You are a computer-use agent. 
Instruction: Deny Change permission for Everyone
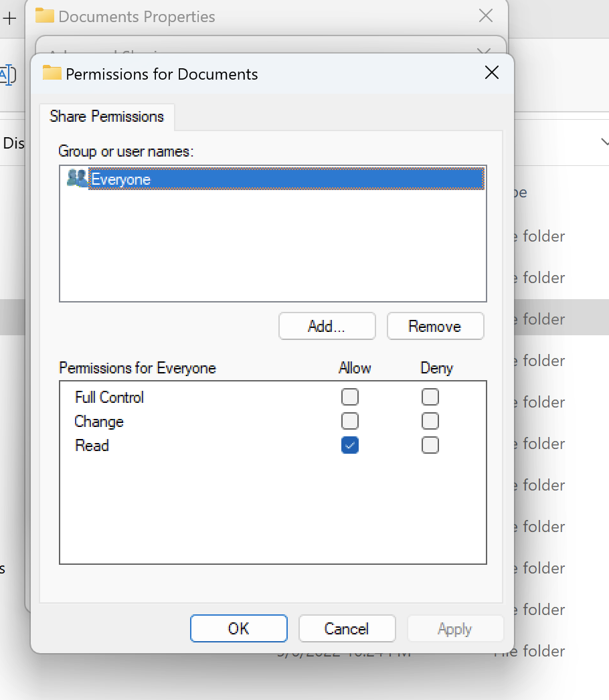[x=430, y=420]
